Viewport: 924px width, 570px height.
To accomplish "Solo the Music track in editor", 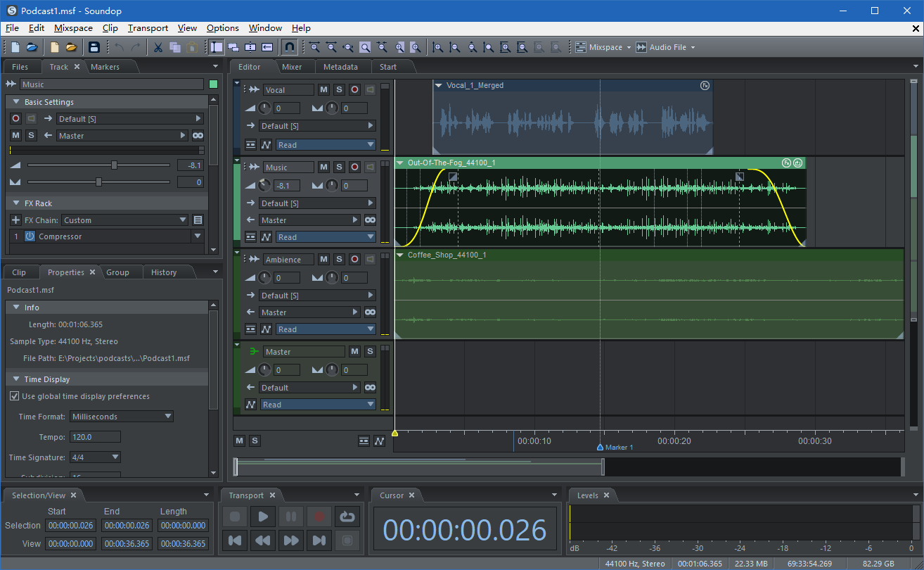I will coord(339,167).
